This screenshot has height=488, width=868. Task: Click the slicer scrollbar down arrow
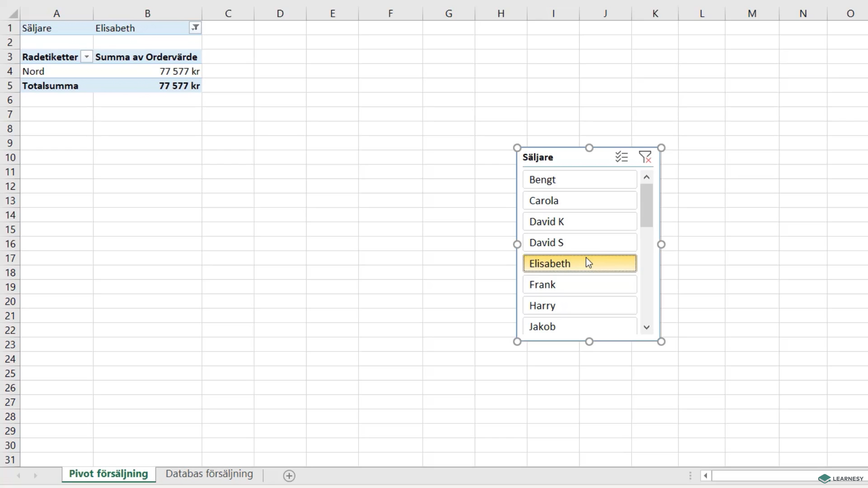point(646,328)
